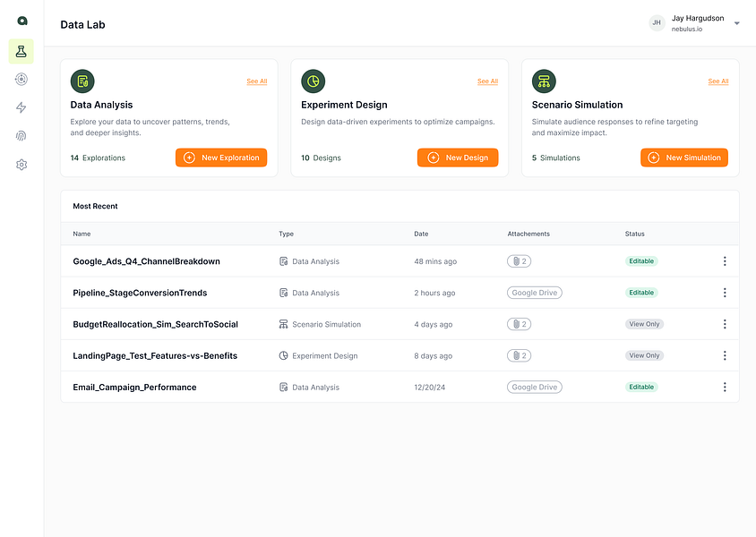The image size is (756, 537).
Task: Click the '8 days ago' date cell
Action: [434, 356]
